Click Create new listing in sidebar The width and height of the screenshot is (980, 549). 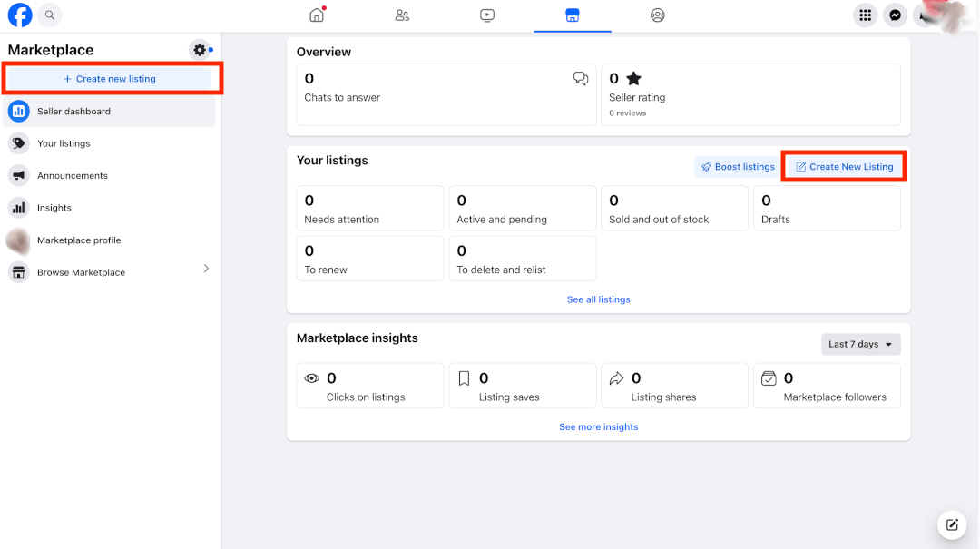(110, 79)
